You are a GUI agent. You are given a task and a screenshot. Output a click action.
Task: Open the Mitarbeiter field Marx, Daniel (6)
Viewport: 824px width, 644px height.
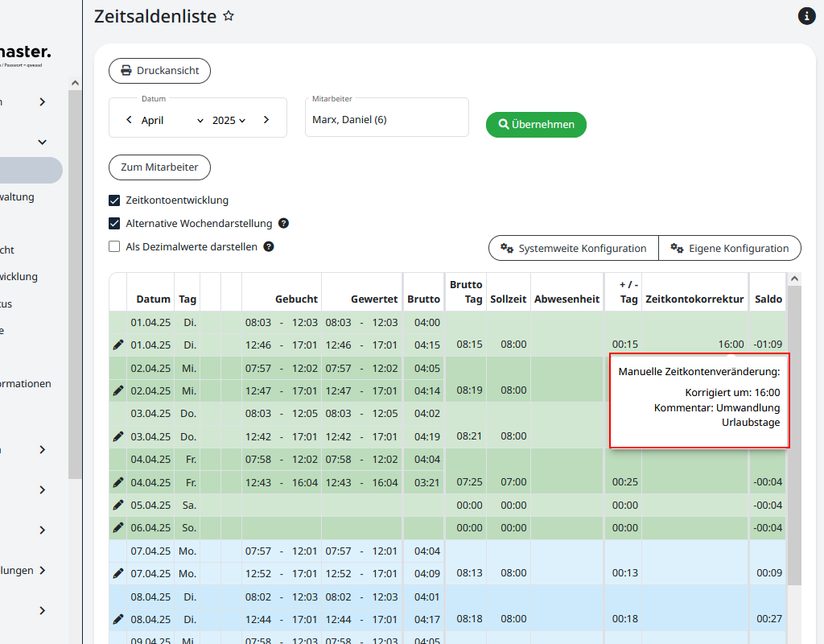[x=386, y=120]
